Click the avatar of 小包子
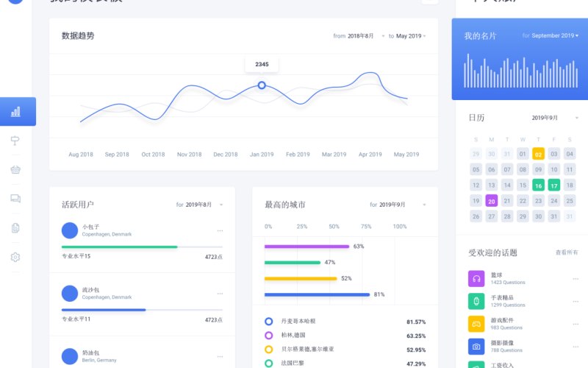Viewport: 588px width, 368px height. pos(70,230)
